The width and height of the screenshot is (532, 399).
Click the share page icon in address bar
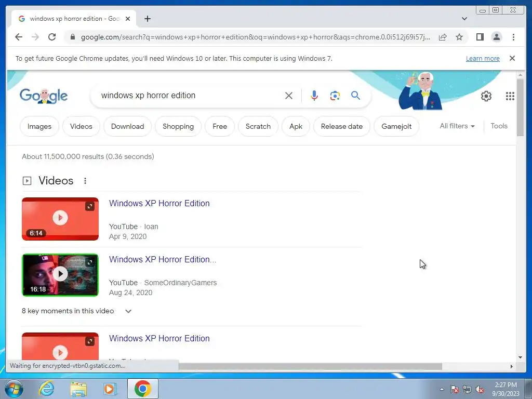(x=443, y=37)
